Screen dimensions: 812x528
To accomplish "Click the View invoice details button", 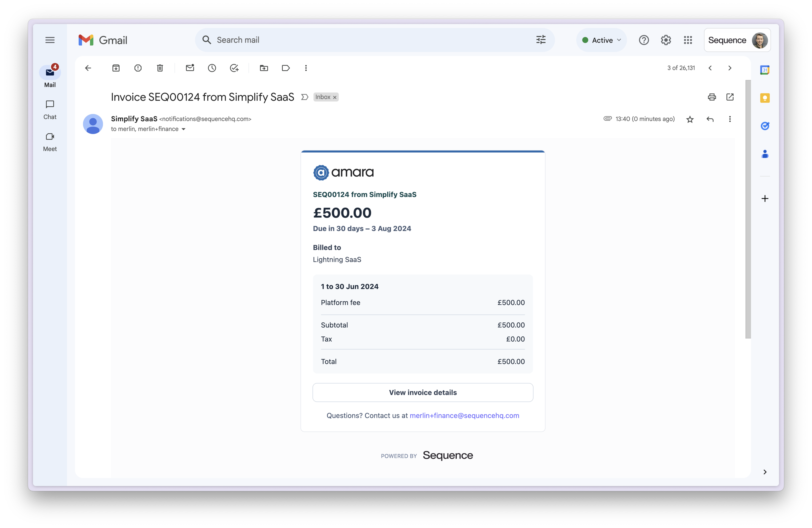I will 423,392.
